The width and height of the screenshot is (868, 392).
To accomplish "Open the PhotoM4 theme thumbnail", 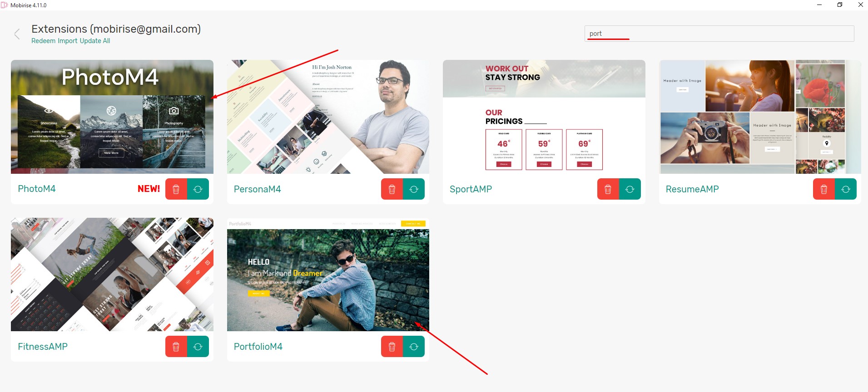I will point(112,117).
